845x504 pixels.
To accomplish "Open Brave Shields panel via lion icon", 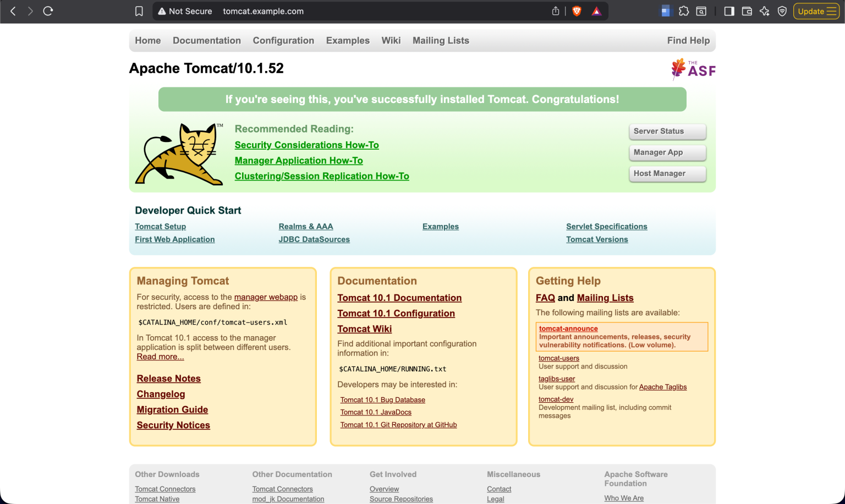I will pos(576,10).
